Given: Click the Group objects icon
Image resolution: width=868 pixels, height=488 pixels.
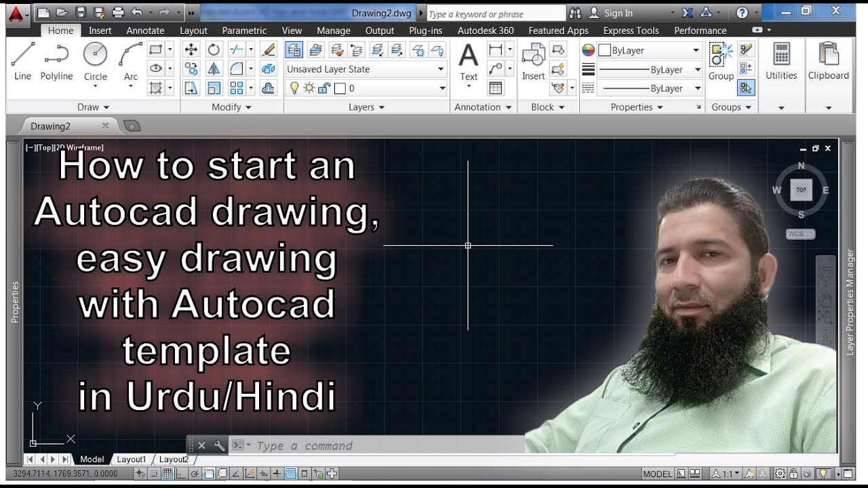Looking at the screenshot, I should pyautogui.click(x=721, y=61).
